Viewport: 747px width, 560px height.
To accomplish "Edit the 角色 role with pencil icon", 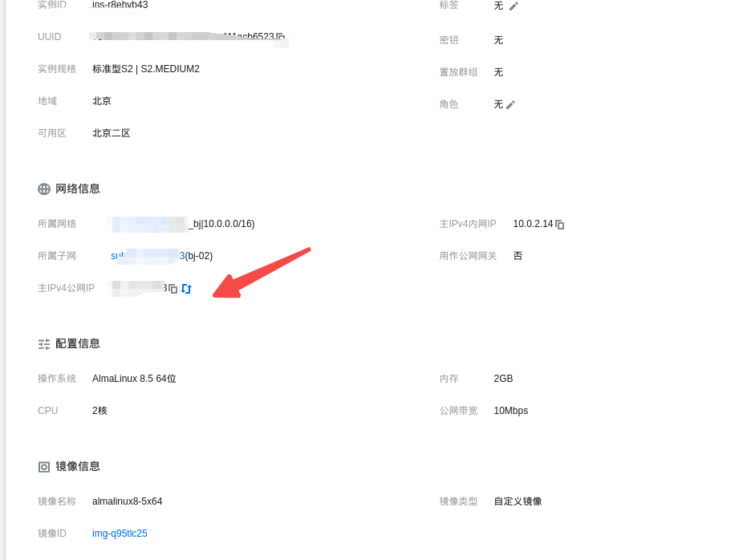I will pyautogui.click(x=510, y=105).
